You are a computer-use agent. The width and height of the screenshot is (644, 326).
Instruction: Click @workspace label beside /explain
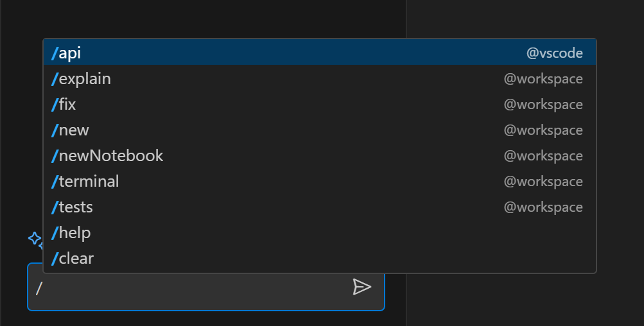point(543,79)
